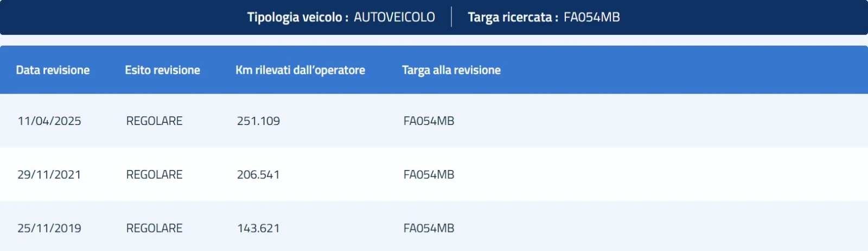The width and height of the screenshot is (868, 251).
Task: Select the AUTOVEICOLO vehicle type value
Action: (x=394, y=17)
